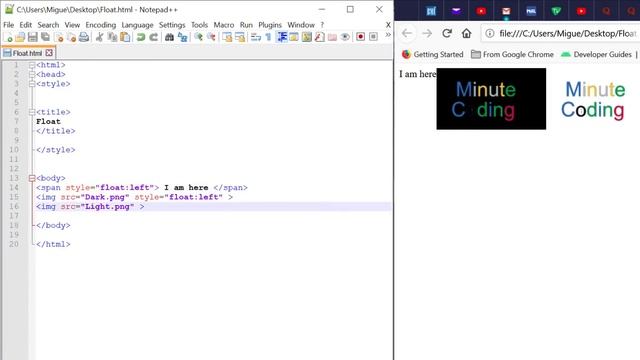Image resolution: width=640 pixels, height=360 pixels.
Task: Click the Save All toolbar icon
Action: click(x=45, y=37)
